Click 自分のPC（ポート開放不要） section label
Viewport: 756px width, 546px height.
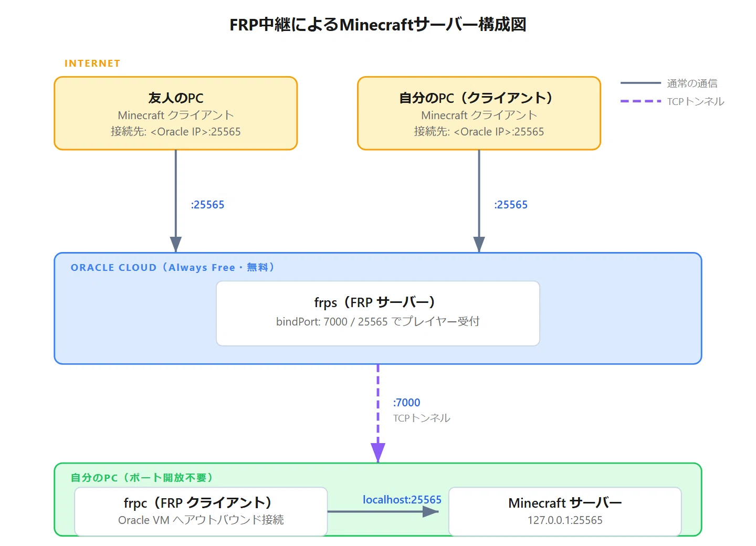(142, 478)
